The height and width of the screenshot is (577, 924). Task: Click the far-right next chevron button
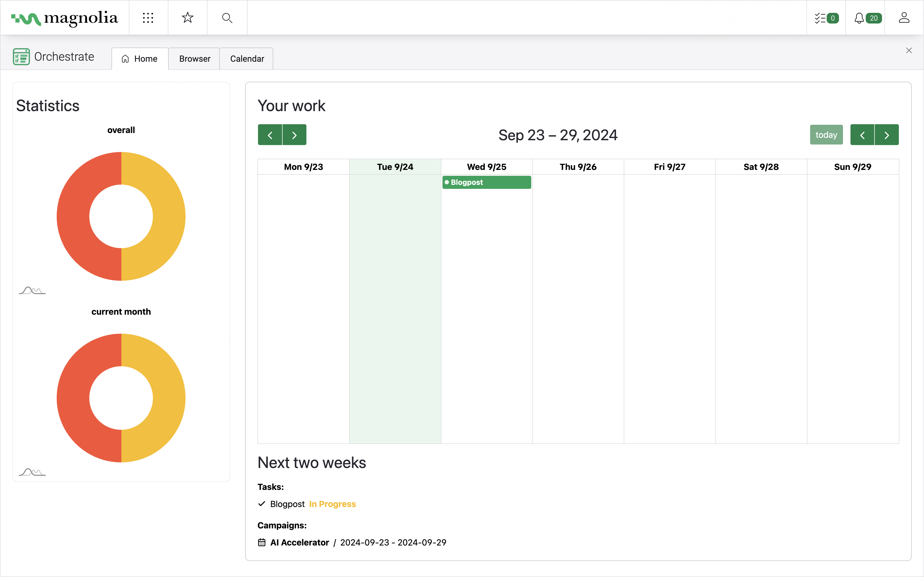point(887,135)
